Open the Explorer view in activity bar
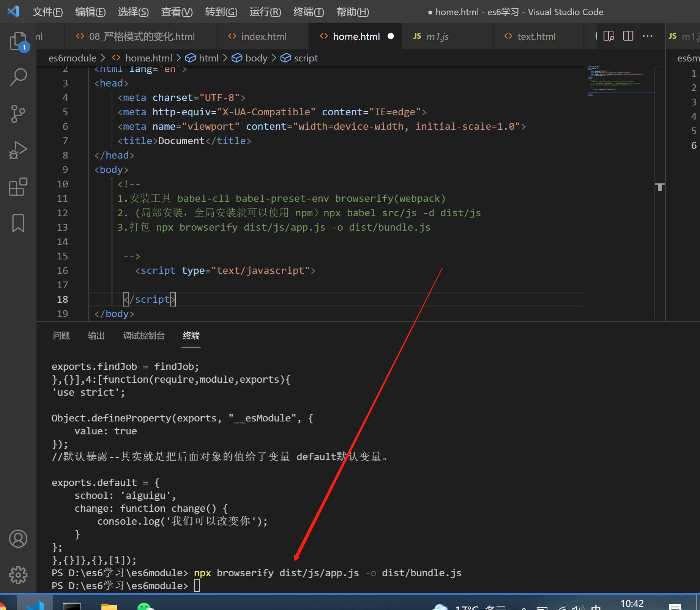The height and width of the screenshot is (610, 700). [x=18, y=41]
